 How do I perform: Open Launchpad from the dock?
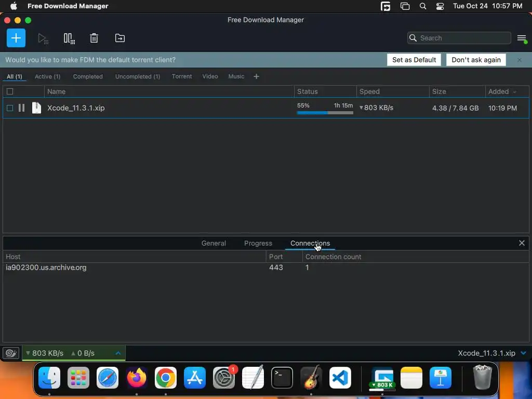coord(78,378)
